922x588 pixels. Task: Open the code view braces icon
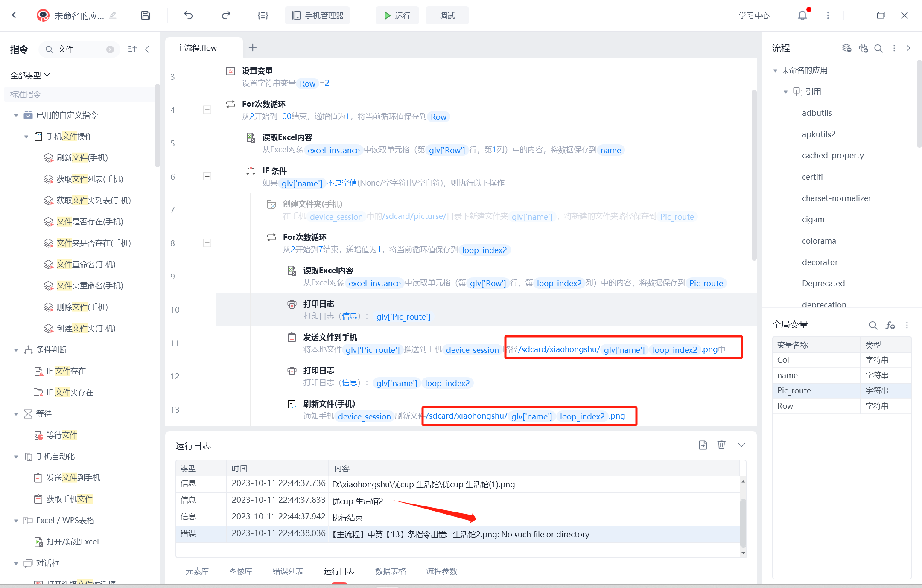(263, 15)
